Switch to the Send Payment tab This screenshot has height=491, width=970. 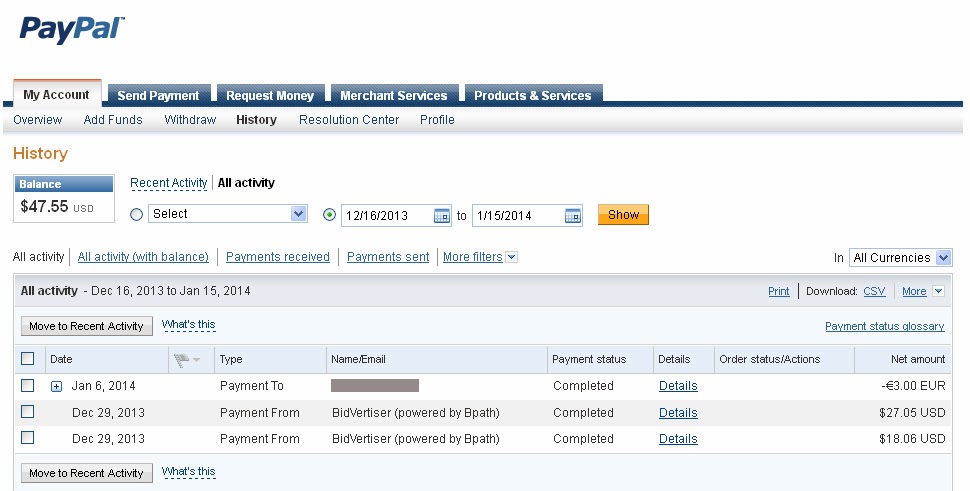(x=158, y=96)
